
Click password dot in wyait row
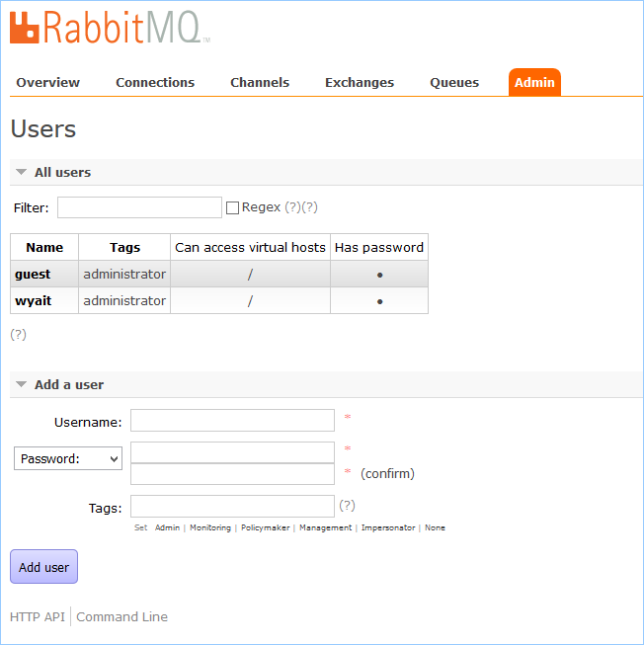pyautogui.click(x=379, y=301)
